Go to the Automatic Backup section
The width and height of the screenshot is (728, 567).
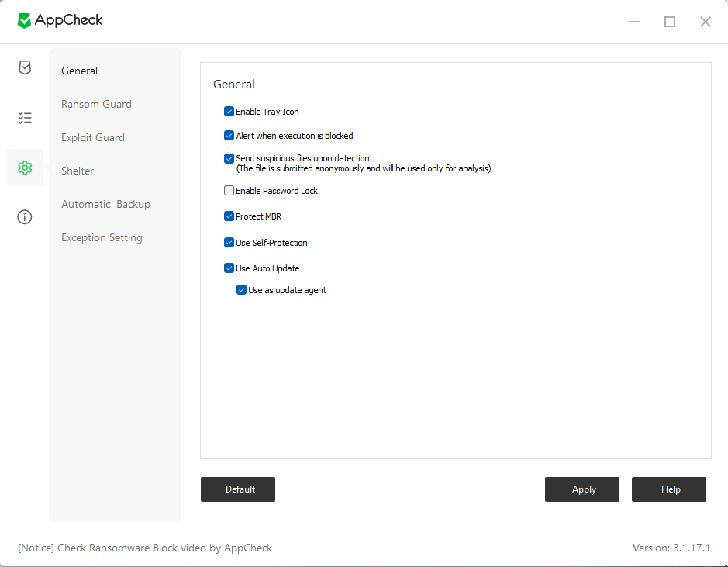tap(105, 204)
